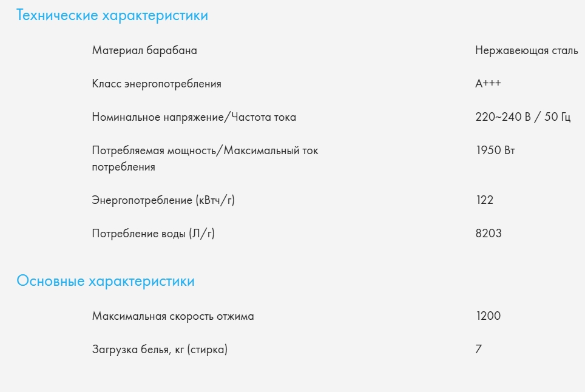The height and width of the screenshot is (392, 585).
Task: Select the '122' energy consumption value
Action: tap(485, 200)
